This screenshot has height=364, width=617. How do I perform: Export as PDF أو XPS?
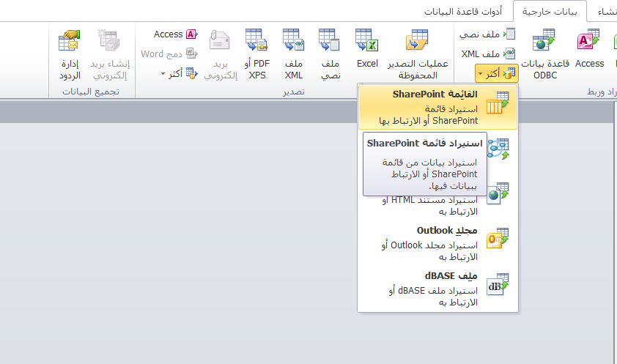pyautogui.click(x=257, y=54)
